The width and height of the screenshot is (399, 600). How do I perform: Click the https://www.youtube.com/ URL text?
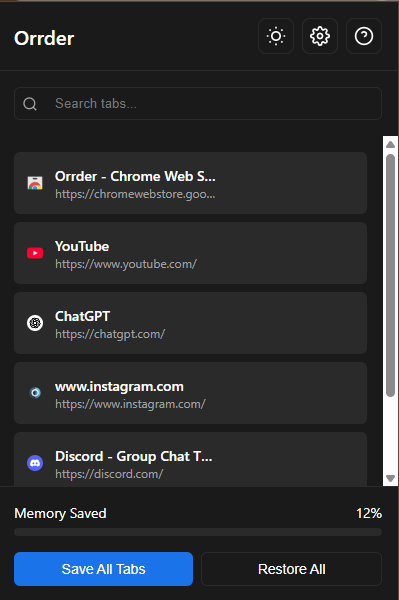126,264
